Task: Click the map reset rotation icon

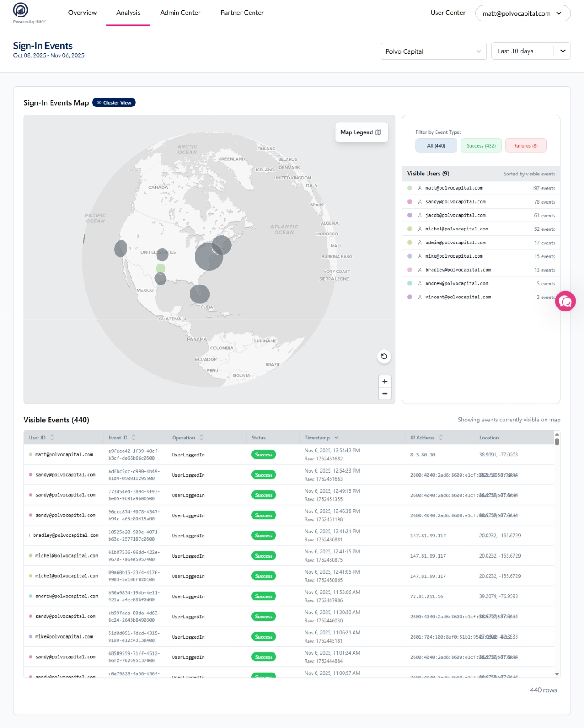Action: [384, 357]
